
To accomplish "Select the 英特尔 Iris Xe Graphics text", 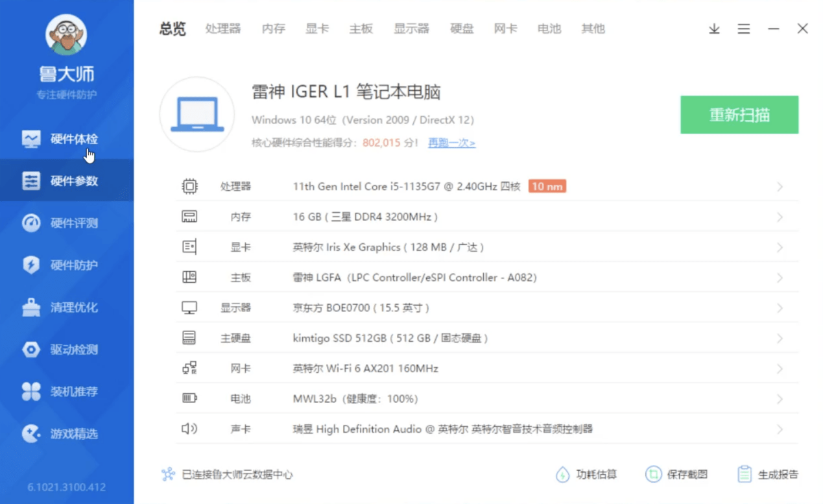I will (x=388, y=248).
